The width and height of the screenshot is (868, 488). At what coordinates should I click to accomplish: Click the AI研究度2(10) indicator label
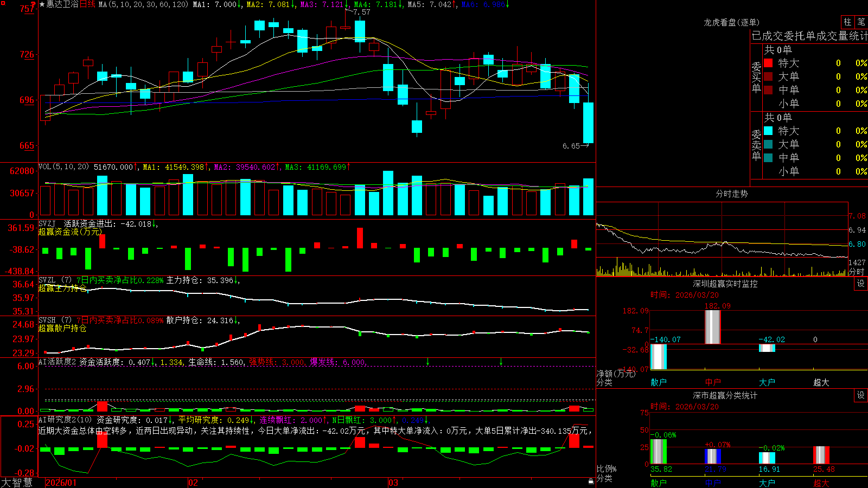(x=65, y=420)
